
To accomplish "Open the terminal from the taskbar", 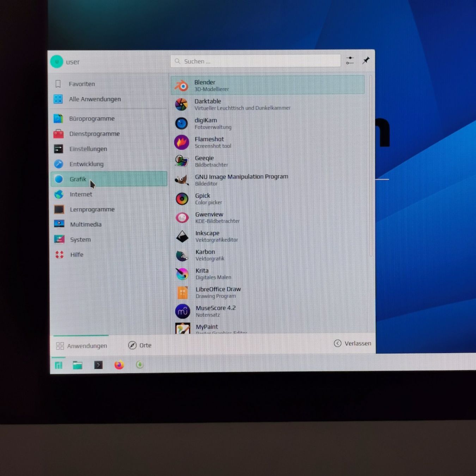I will tap(98, 365).
